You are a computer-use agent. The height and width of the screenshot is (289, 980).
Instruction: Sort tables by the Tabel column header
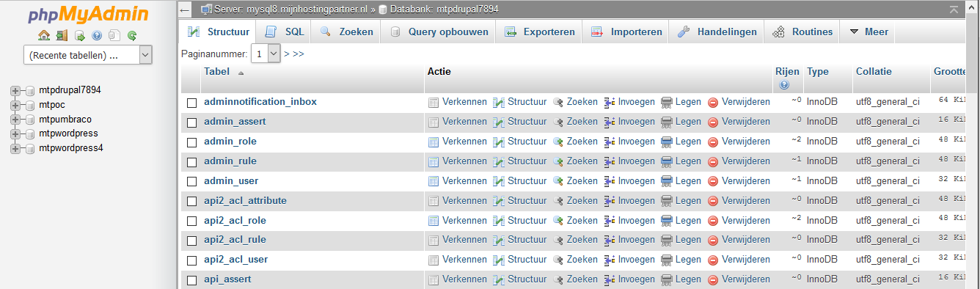(x=217, y=72)
